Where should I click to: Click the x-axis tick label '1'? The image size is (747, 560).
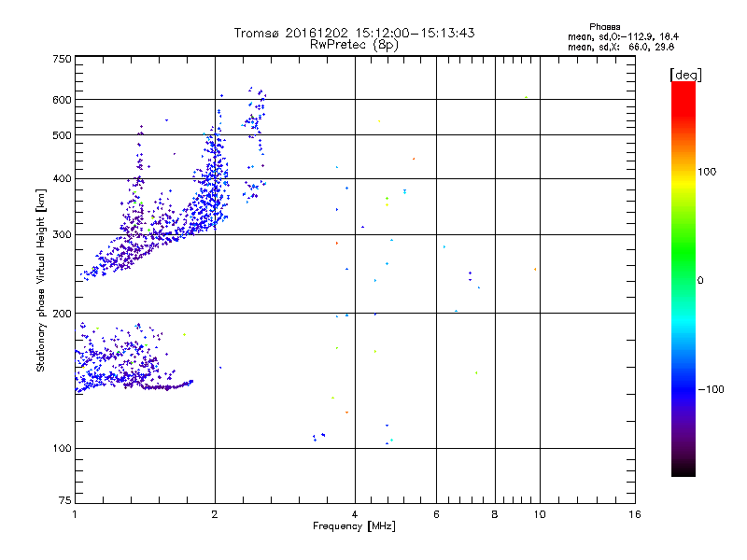pyautogui.click(x=75, y=514)
